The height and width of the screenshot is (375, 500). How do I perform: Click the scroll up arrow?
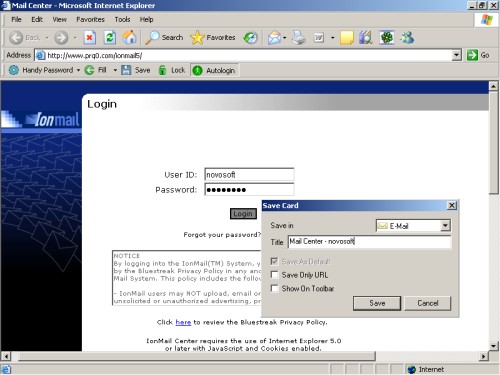494,86
